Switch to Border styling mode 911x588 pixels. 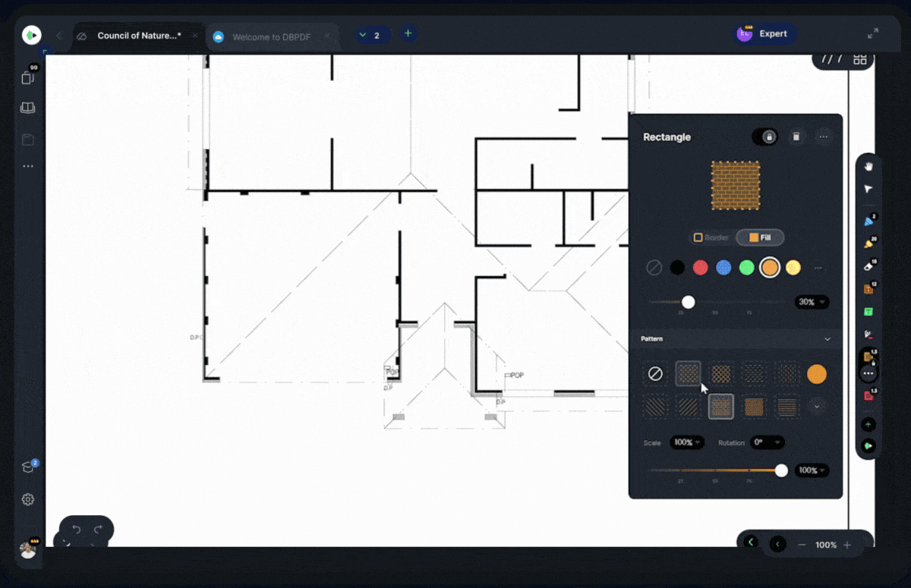pyautogui.click(x=711, y=237)
